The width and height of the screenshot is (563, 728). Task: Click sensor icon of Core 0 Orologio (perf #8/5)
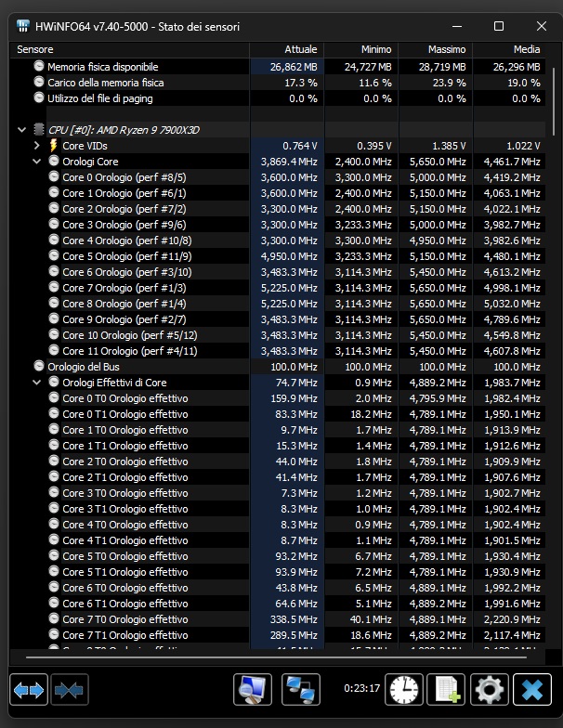tap(54, 176)
